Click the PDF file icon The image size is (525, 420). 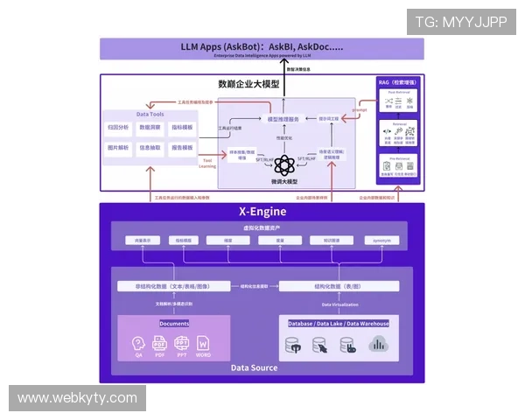click(160, 342)
